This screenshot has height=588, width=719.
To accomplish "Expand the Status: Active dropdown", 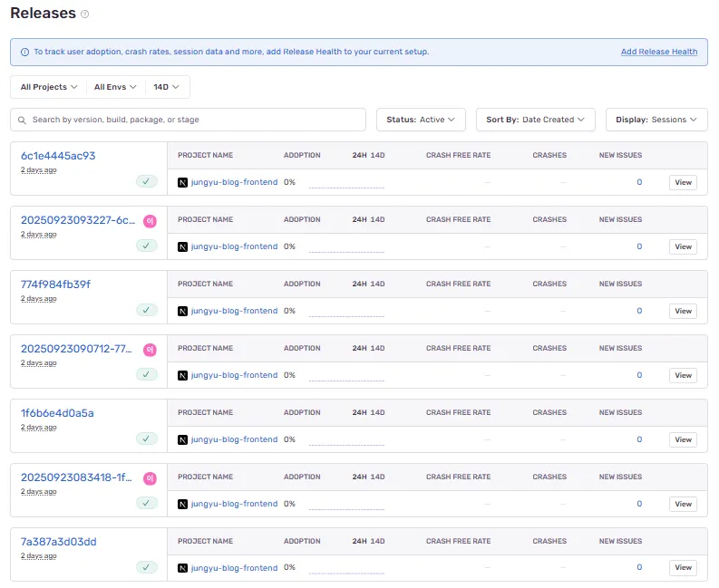I will point(421,120).
